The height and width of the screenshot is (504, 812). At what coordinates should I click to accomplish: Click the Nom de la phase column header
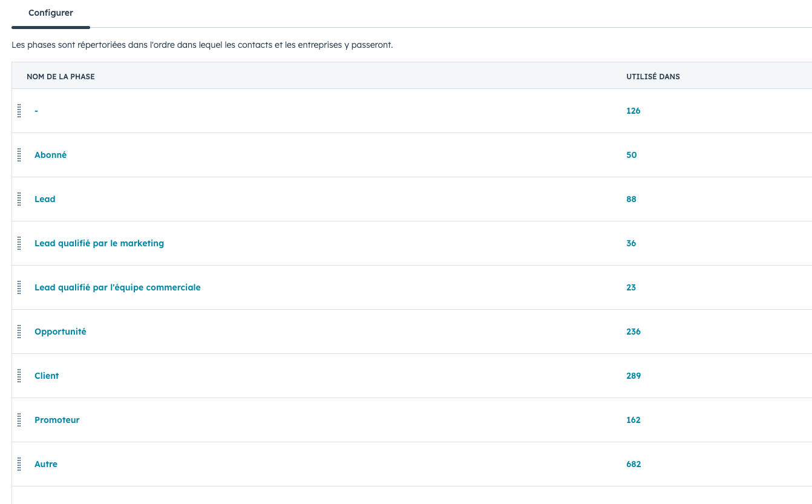[61, 77]
